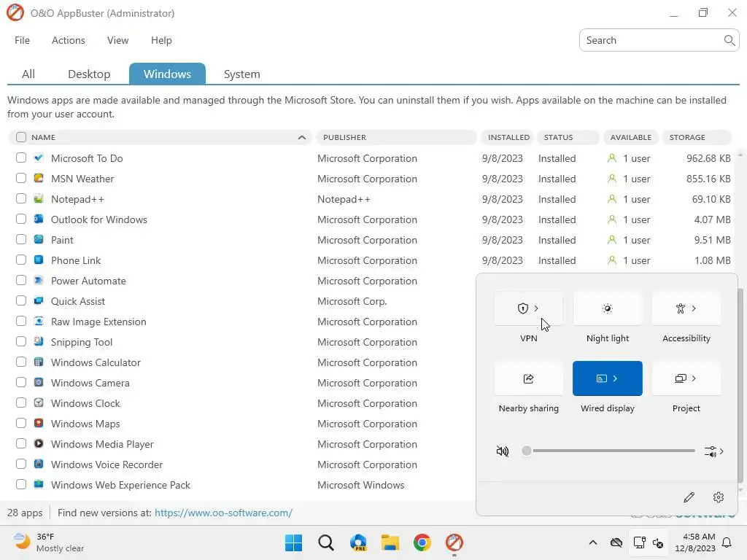Select the Windows tab
This screenshot has height=560, width=747.
click(x=167, y=74)
